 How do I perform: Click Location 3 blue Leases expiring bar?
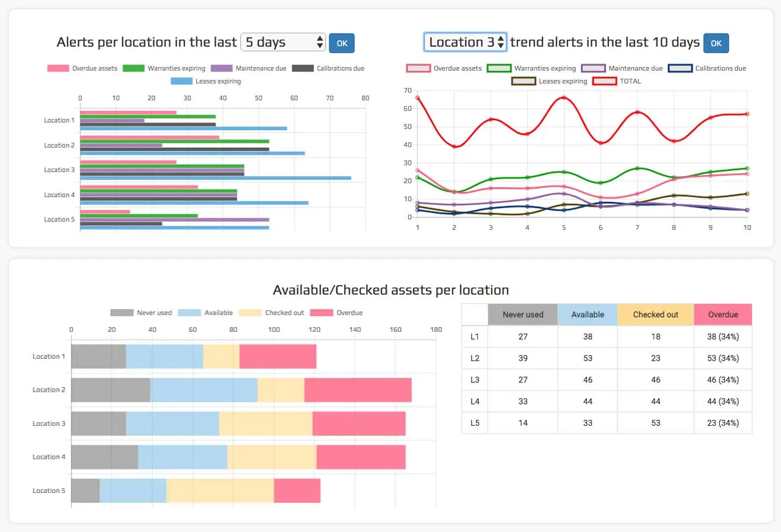pos(215,178)
